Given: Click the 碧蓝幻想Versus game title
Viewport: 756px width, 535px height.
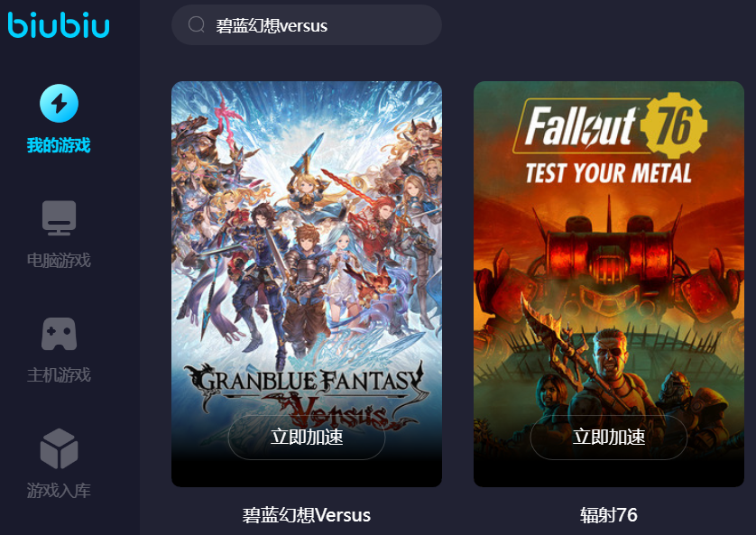Looking at the screenshot, I should pyautogui.click(x=307, y=515).
